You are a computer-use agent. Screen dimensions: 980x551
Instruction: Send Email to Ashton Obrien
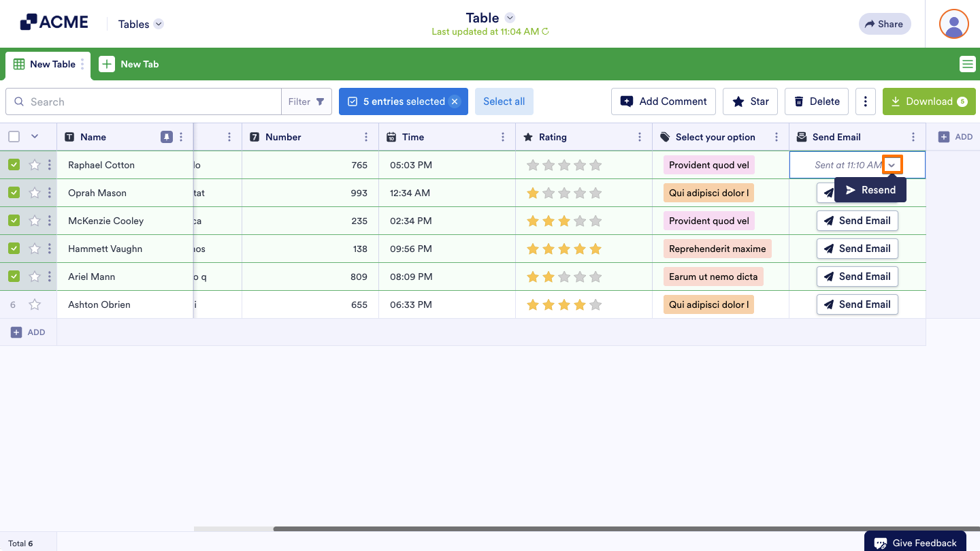[x=857, y=304]
